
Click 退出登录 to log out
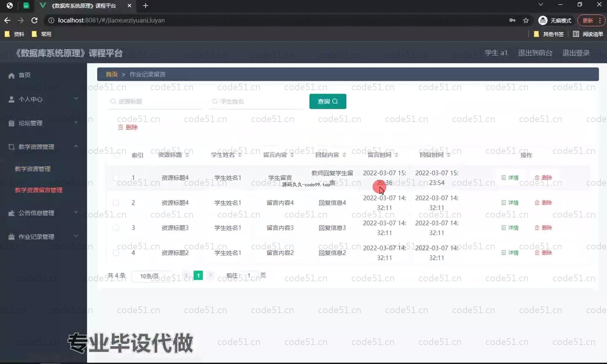point(576,53)
